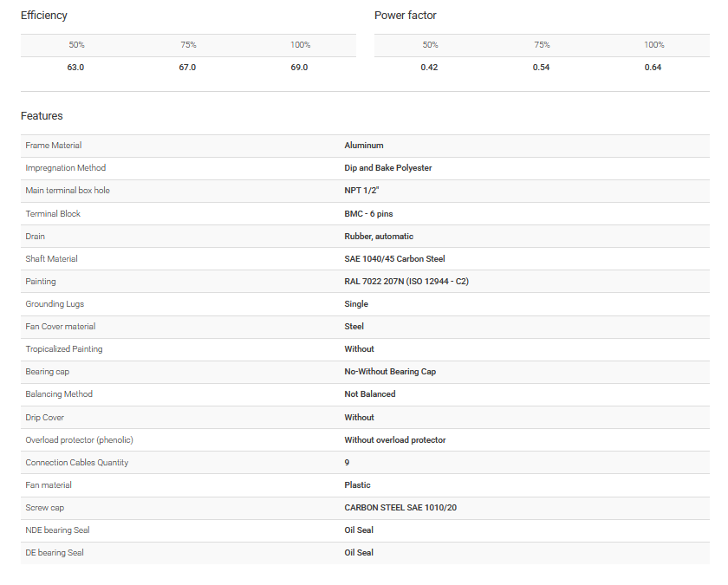Click the 75% efficiency column header
The height and width of the screenshot is (585, 728).
[188, 45]
